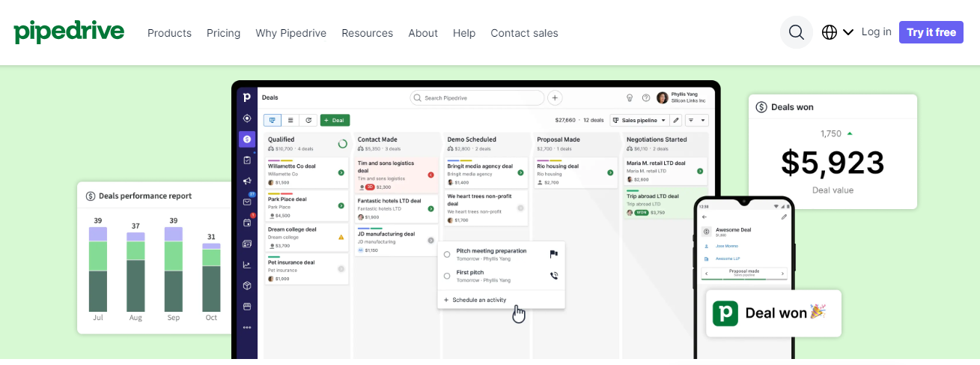
Task: Open the Products box icon in sidebar
Action: [x=247, y=286]
